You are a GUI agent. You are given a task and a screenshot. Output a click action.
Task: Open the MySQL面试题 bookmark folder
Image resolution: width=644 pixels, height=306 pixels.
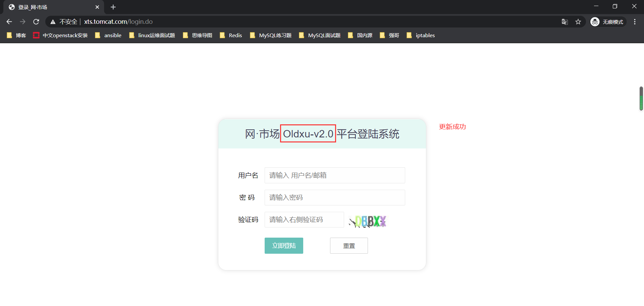[320, 35]
